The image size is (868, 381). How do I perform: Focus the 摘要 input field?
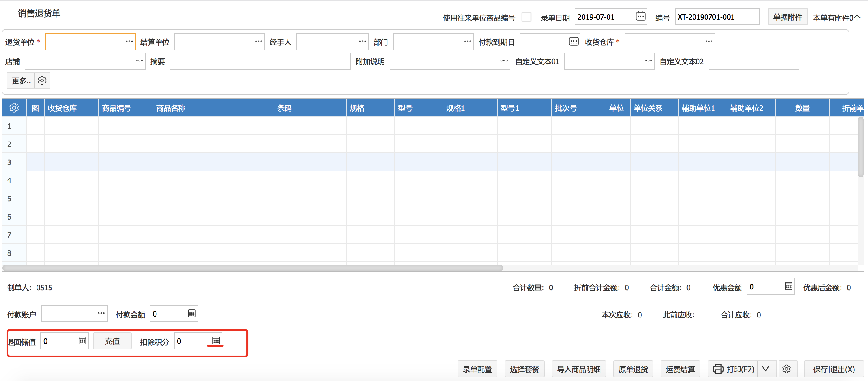click(260, 61)
